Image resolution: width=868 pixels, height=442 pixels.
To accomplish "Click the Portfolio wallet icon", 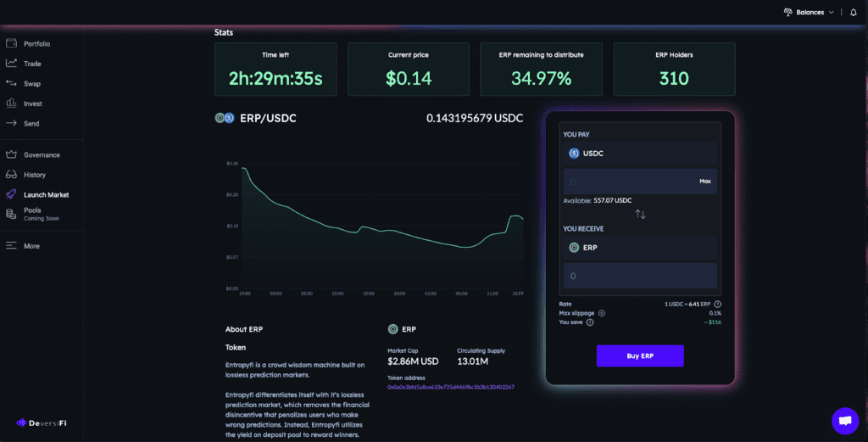I will [11, 43].
